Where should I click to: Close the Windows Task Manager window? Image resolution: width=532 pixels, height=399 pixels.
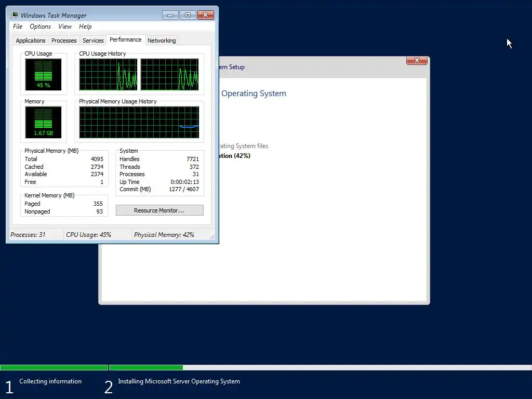pos(206,15)
